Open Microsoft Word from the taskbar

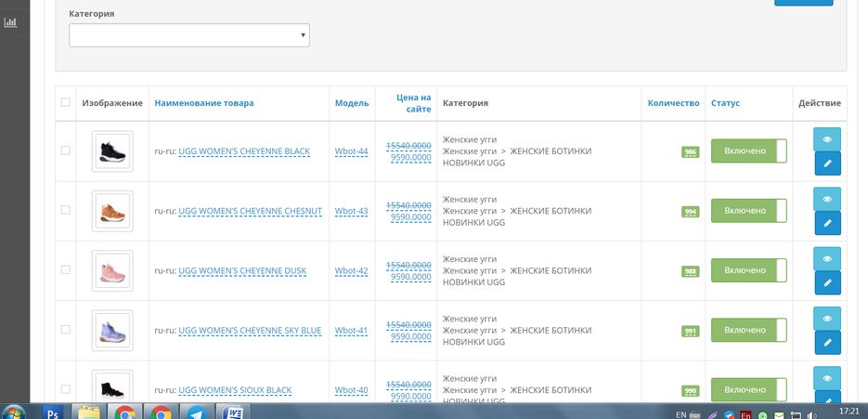coord(234,412)
